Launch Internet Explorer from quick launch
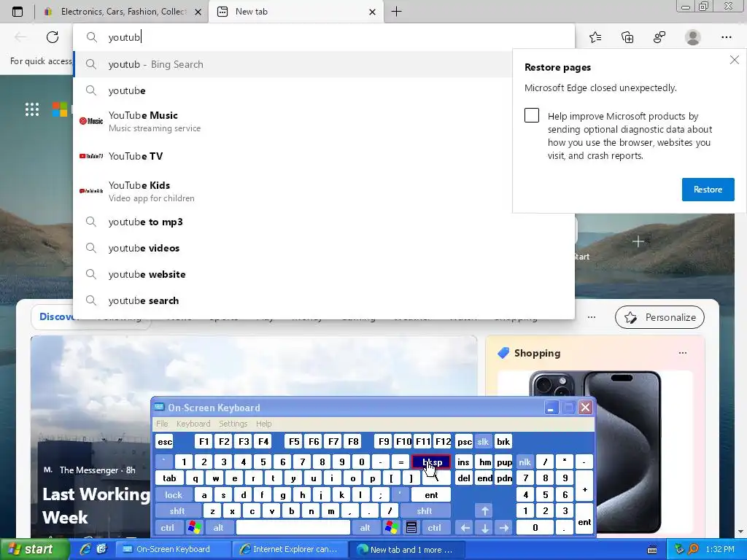 point(85,550)
